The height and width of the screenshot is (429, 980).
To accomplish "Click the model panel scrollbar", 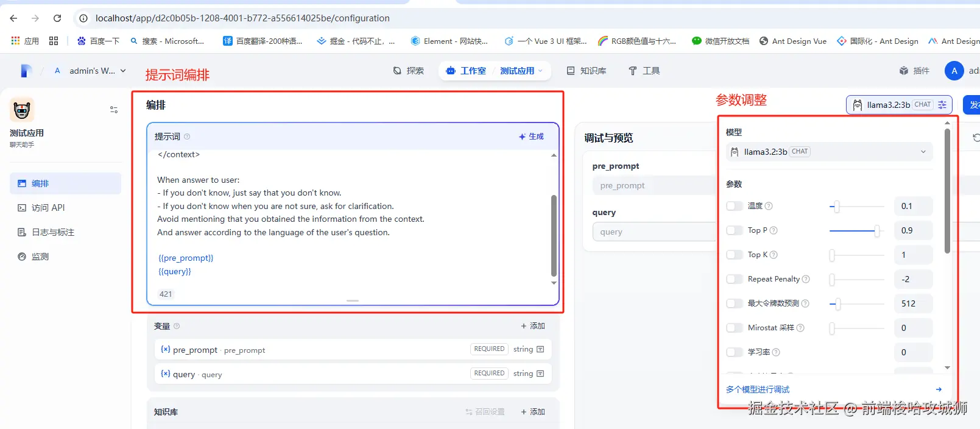I will [947, 190].
